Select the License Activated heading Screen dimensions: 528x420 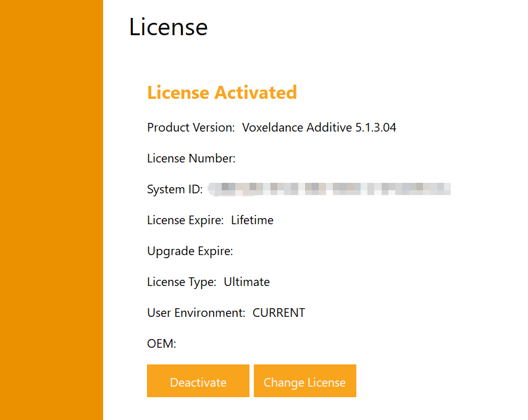pyautogui.click(x=222, y=93)
